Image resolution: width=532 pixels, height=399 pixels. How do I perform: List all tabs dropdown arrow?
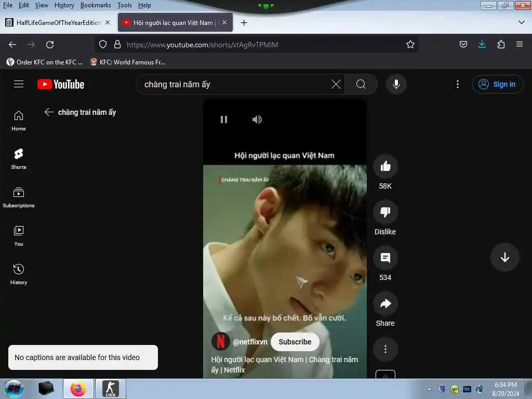(522, 22)
